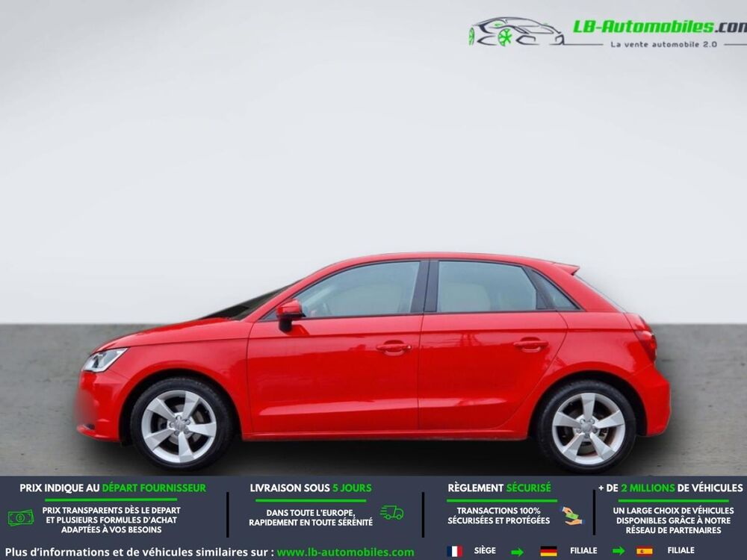Click 'RÈGLEMENT SÉCURISÉ' heading
Screen dimensions: 747x560
499,488
